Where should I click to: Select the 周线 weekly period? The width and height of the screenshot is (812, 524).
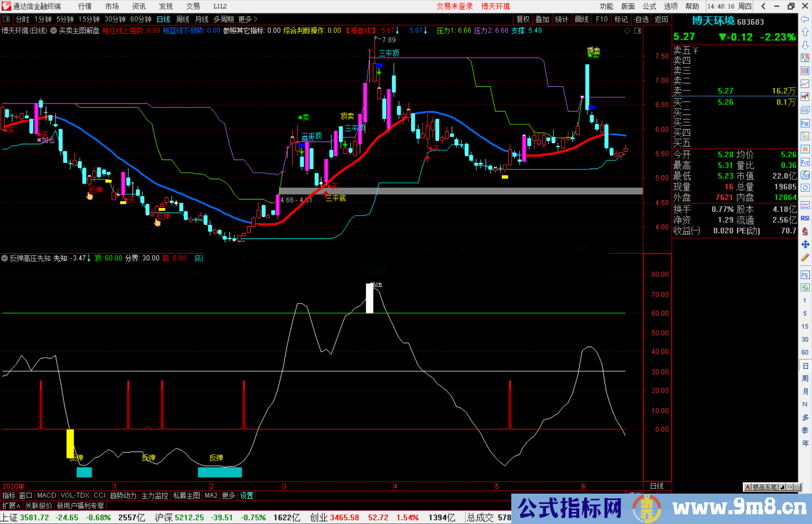(183, 19)
